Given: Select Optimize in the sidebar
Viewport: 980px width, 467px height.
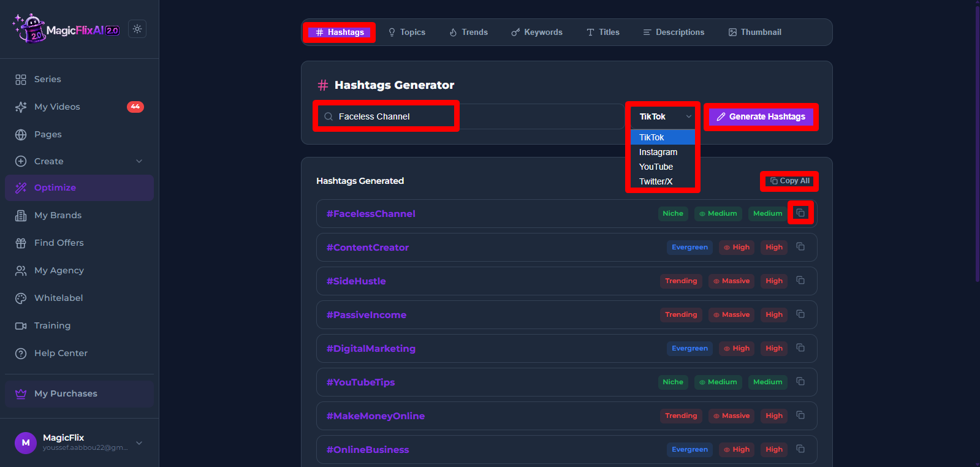Looking at the screenshot, I should (79, 188).
